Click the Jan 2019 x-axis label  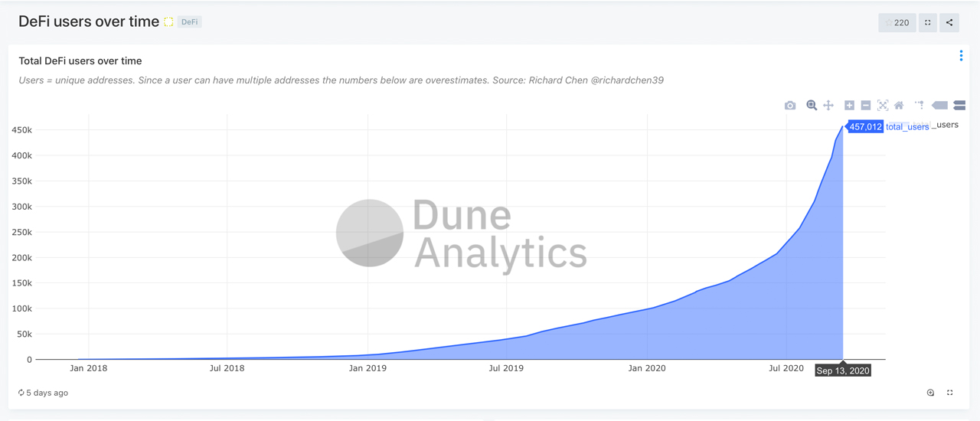(367, 368)
